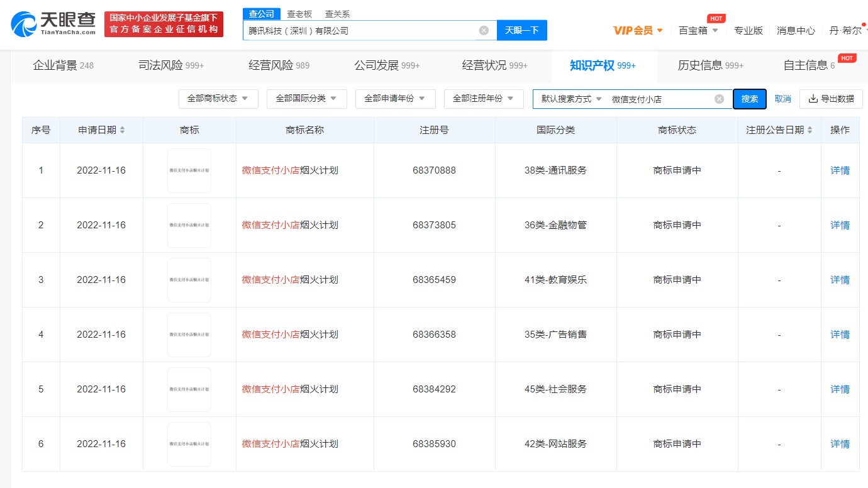Open 详情 for registration 68366358
The height and width of the screenshot is (488, 868).
(840, 335)
